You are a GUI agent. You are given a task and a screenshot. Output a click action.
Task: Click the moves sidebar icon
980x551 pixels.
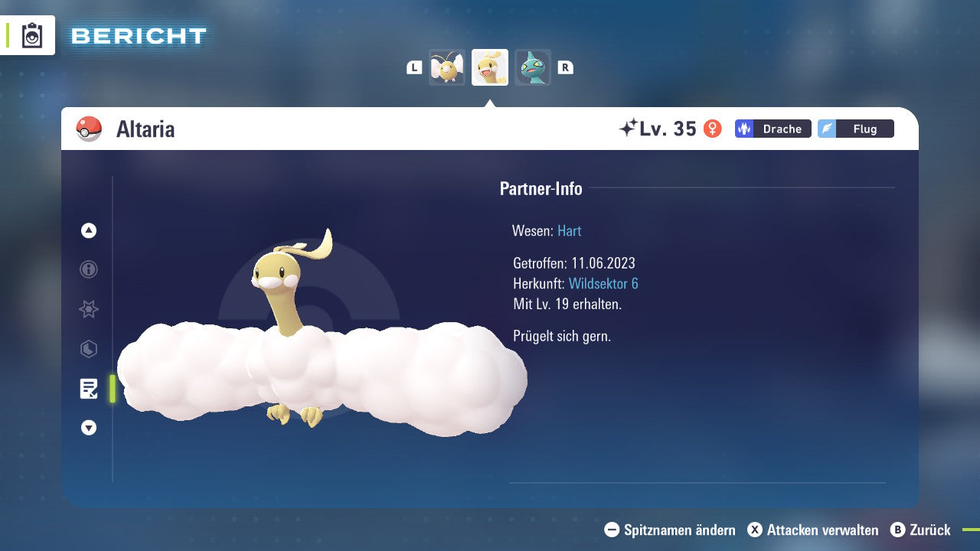pyautogui.click(x=88, y=349)
